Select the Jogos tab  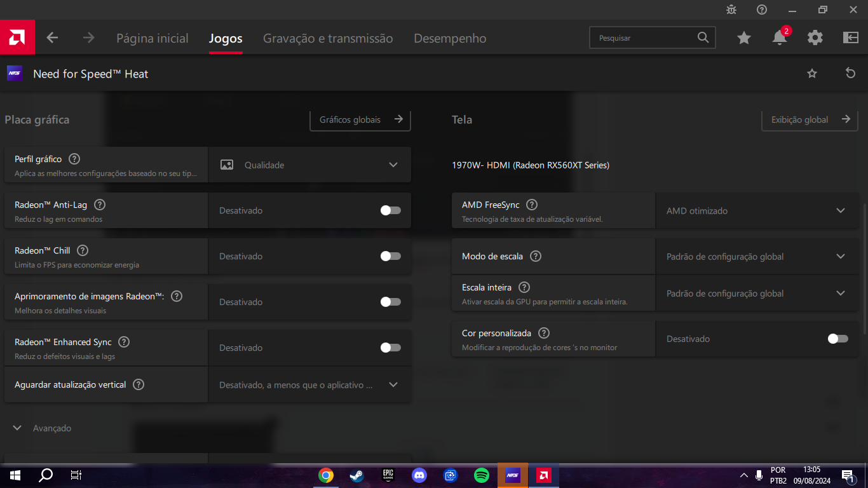tap(226, 38)
